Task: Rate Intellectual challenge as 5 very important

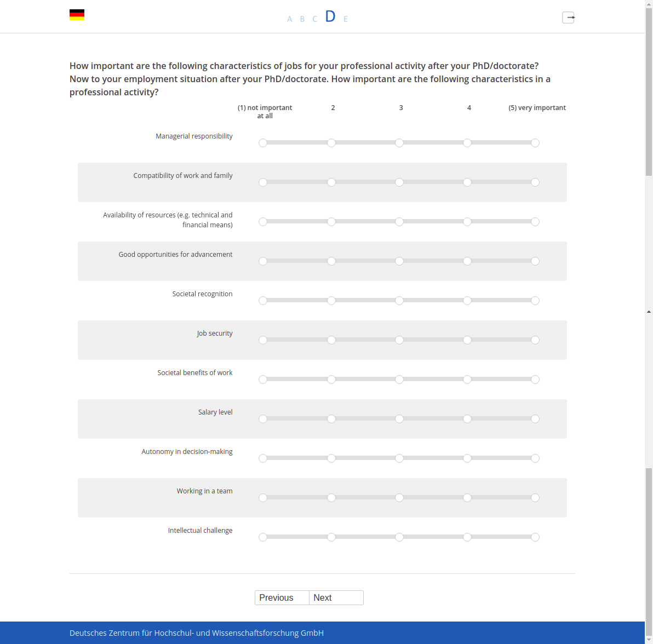Action: (535, 537)
